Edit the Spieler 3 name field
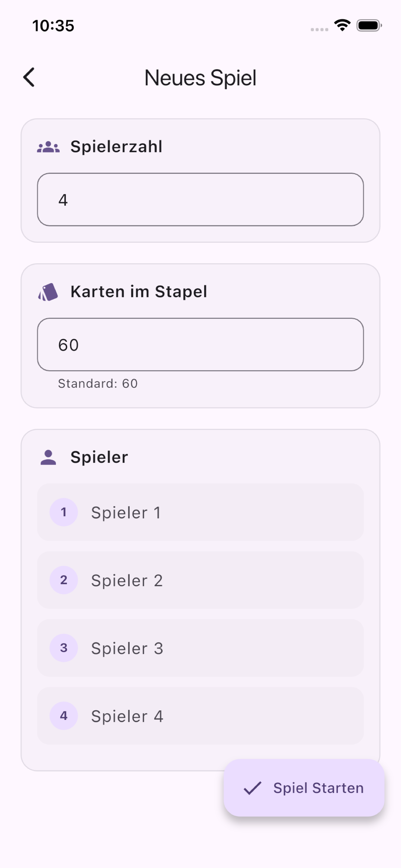 click(200, 648)
